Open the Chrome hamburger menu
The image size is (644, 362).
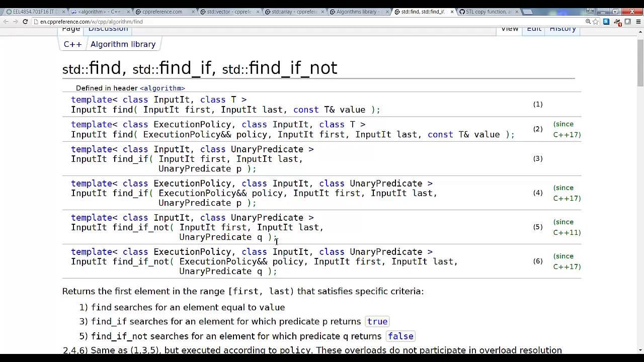637,22
